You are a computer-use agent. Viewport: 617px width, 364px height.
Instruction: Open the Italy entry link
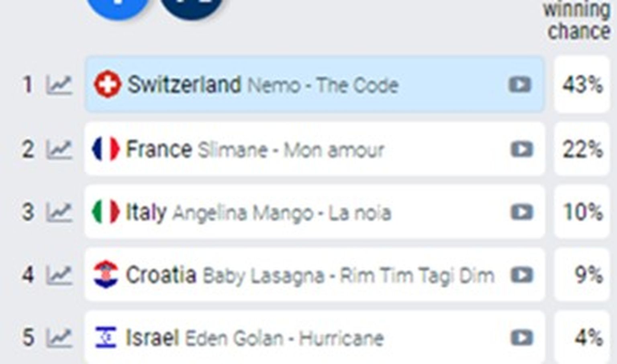[146, 212]
